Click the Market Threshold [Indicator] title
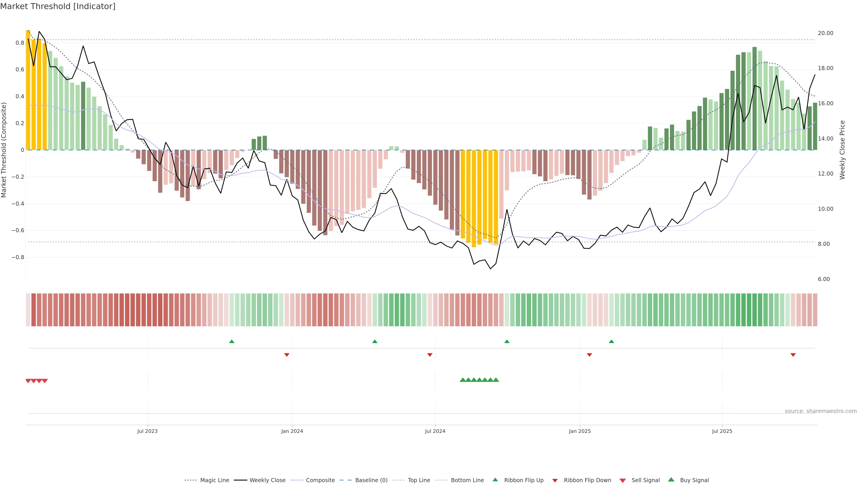Image resolution: width=868 pixels, height=488 pixels. [58, 6]
